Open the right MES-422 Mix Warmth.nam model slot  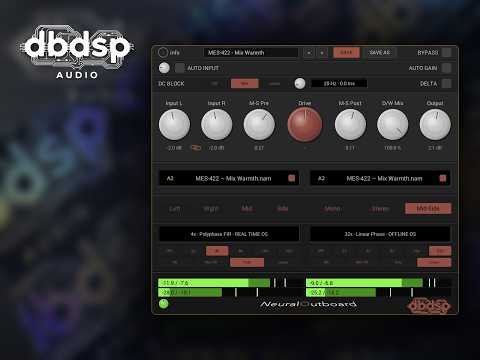(x=380, y=178)
